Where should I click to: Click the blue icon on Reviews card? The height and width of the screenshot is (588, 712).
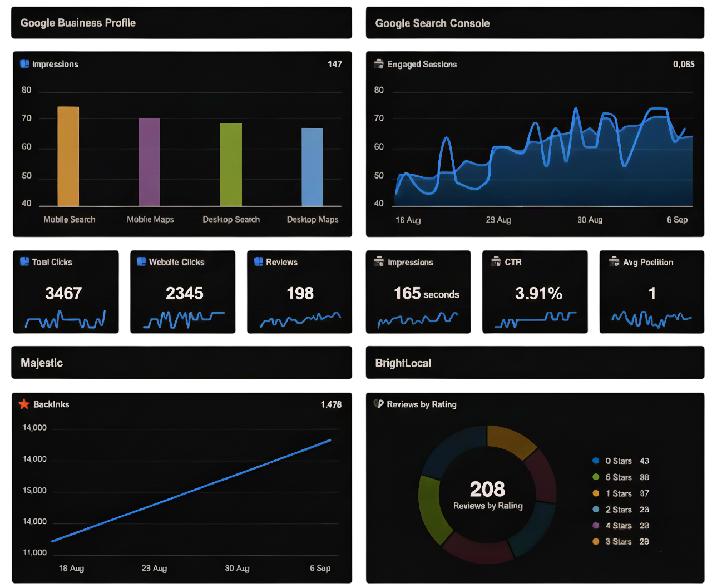(x=259, y=261)
